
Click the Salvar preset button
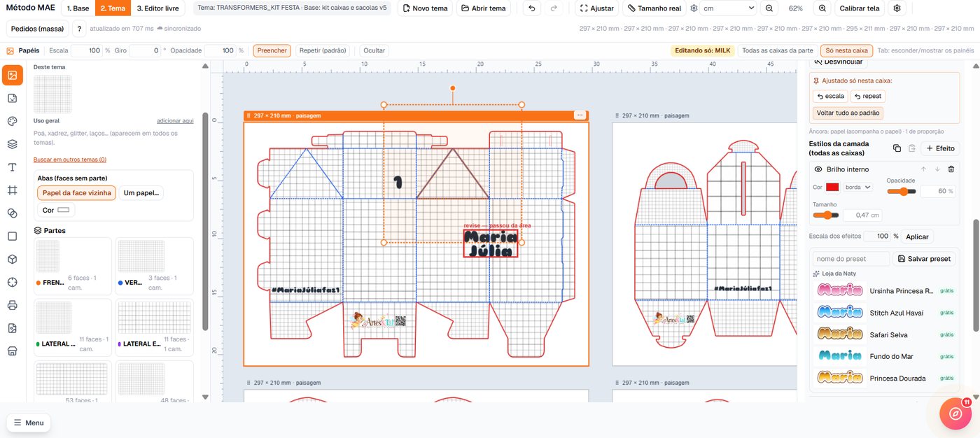925,259
